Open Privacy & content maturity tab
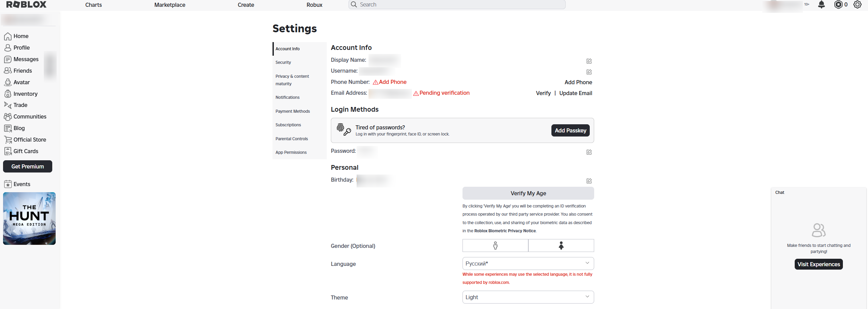868x309 pixels. [x=299, y=80]
